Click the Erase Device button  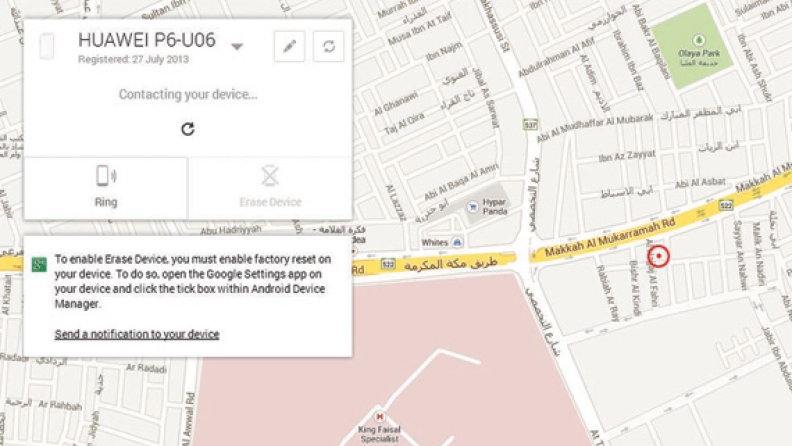270,188
